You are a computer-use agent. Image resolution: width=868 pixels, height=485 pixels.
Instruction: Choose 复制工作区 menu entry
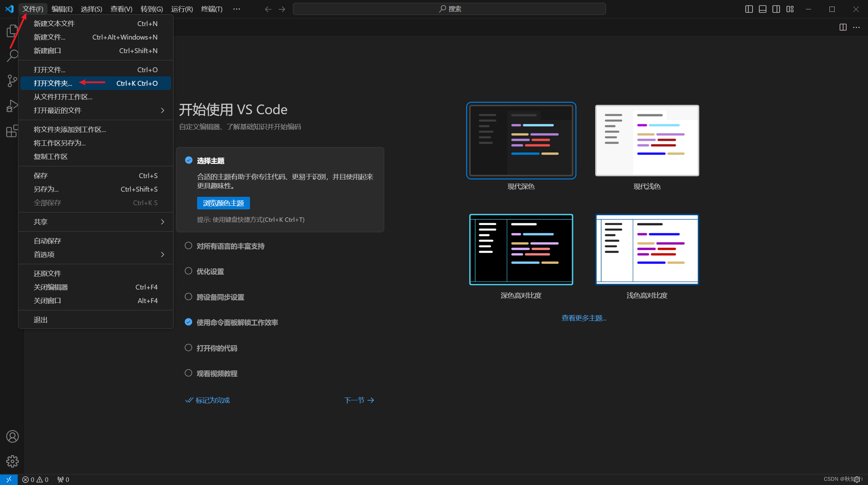(x=95, y=157)
